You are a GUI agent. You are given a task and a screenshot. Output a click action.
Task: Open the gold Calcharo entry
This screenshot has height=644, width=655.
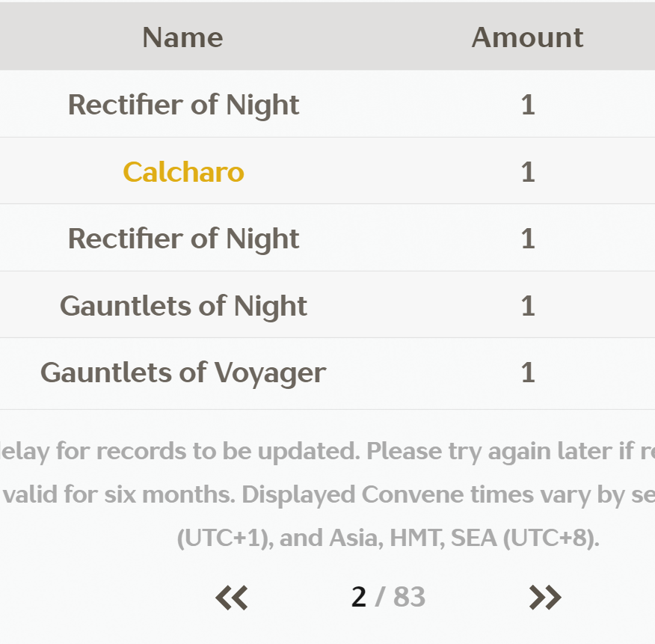(183, 172)
